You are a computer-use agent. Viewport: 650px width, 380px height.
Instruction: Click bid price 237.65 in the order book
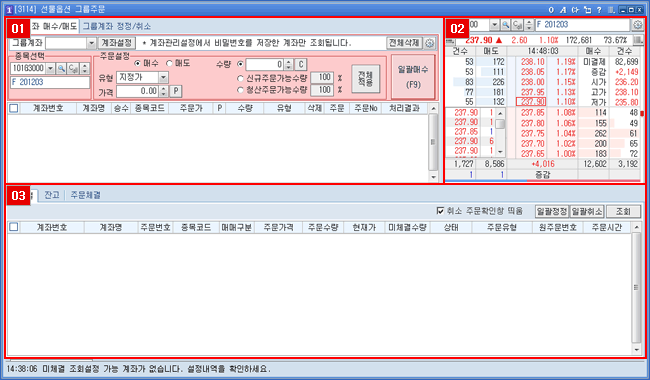[532, 154]
